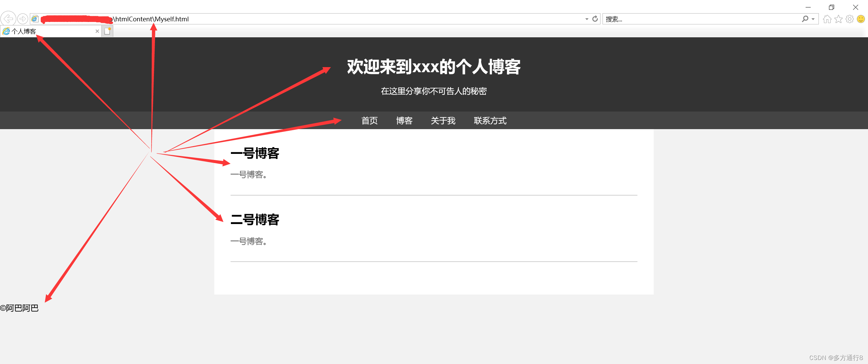Open Tools with the gear icon
Viewport: 868px width, 364px height.
click(850, 19)
